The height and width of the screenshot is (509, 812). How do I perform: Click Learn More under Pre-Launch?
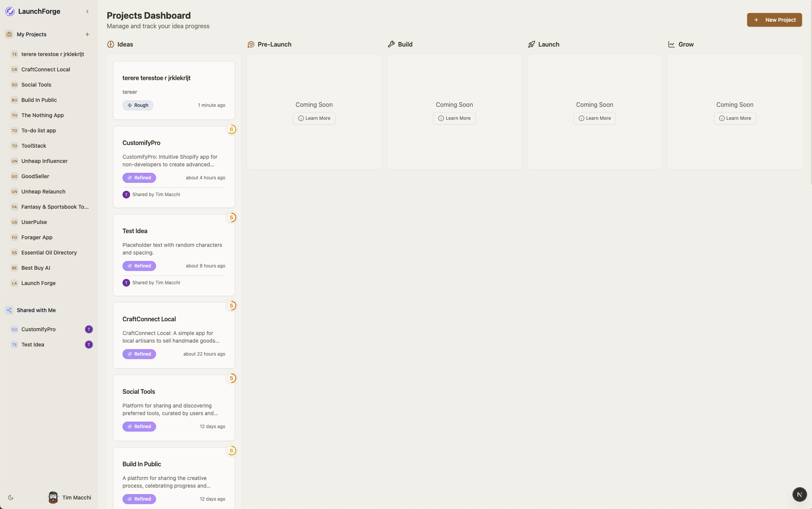[314, 118]
